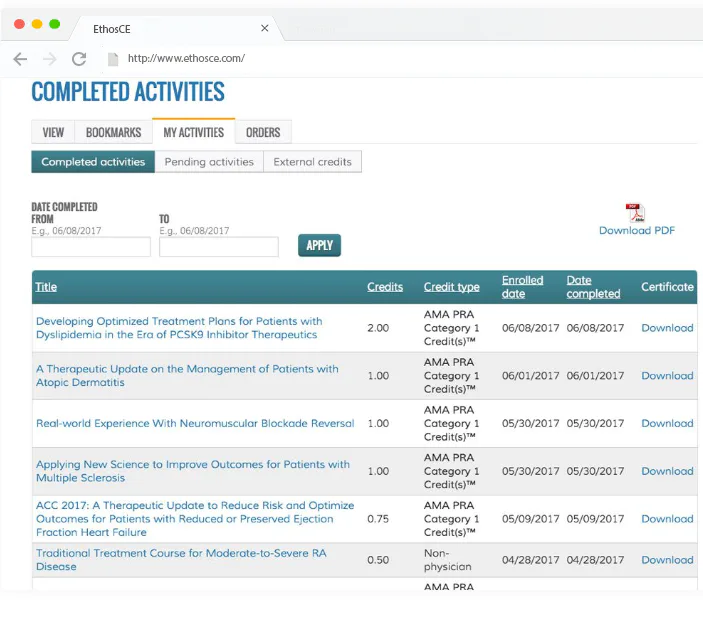Download certificate for Multiple Sclerosis activity
Screen dimensions: 703x631
[x=667, y=471]
